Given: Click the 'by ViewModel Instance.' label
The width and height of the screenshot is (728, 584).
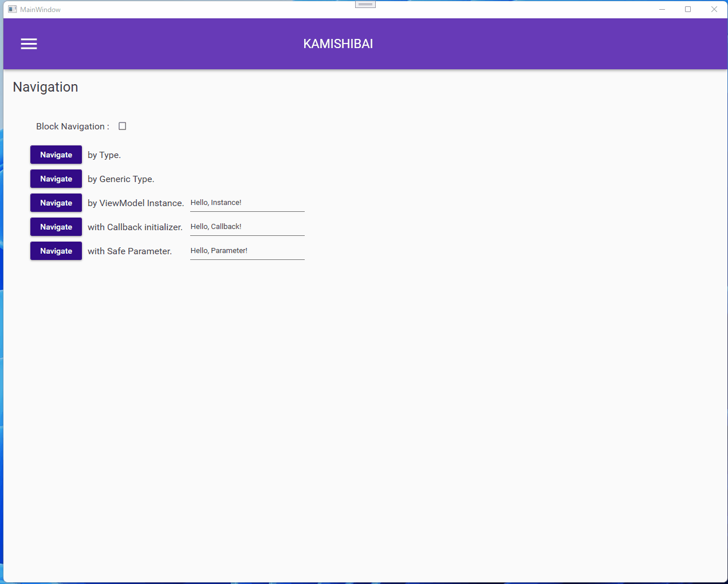Looking at the screenshot, I should pos(136,203).
